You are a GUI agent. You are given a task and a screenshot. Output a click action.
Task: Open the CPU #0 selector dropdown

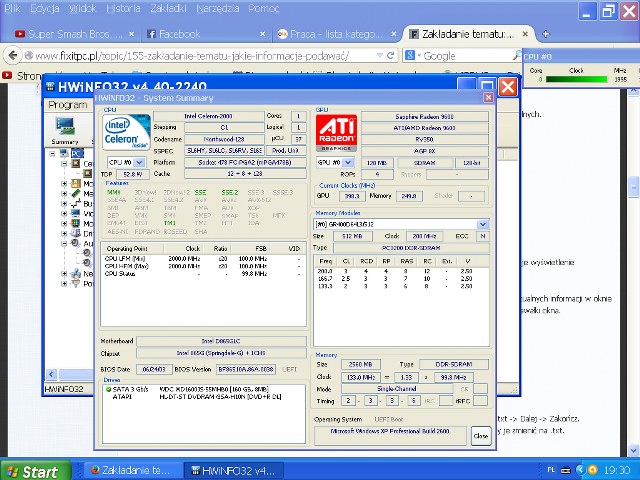(139, 162)
